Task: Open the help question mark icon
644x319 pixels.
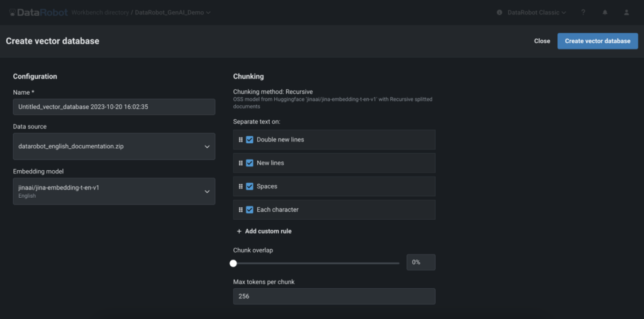Action: pos(583,13)
